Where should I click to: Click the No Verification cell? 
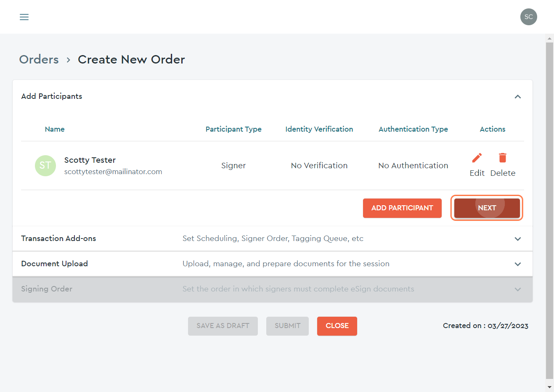tap(319, 165)
